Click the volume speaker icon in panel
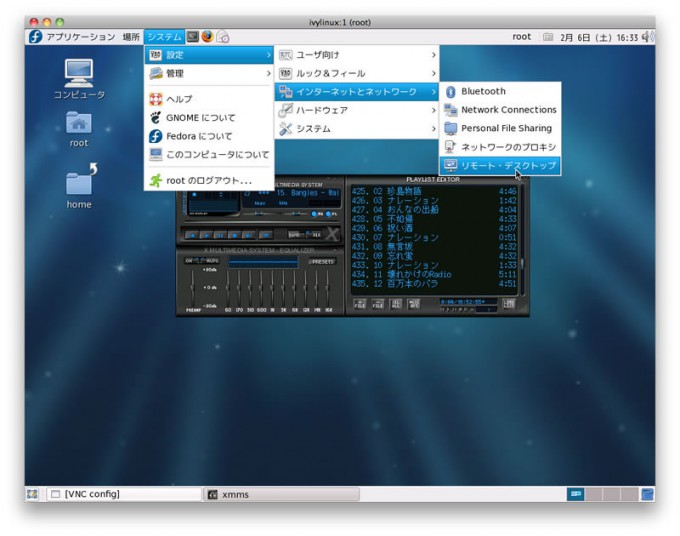680x536 pixels. coord(647,37)
